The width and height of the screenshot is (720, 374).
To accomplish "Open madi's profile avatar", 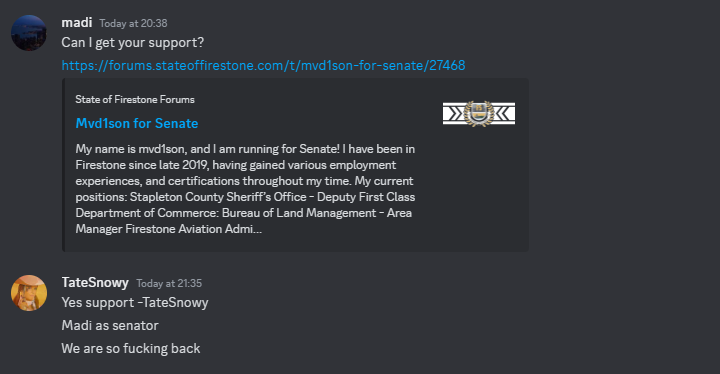I will click(x=28, y=33).
